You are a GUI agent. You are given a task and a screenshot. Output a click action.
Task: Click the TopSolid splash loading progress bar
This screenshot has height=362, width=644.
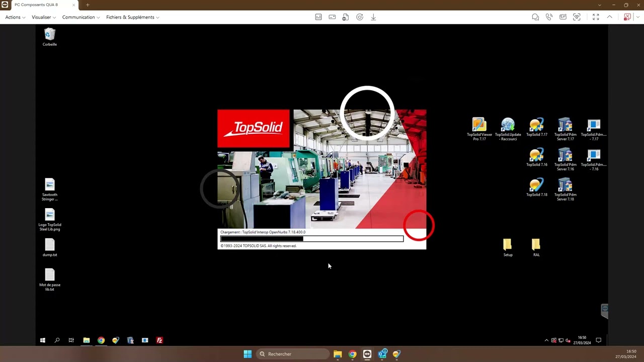click(312, 239)
